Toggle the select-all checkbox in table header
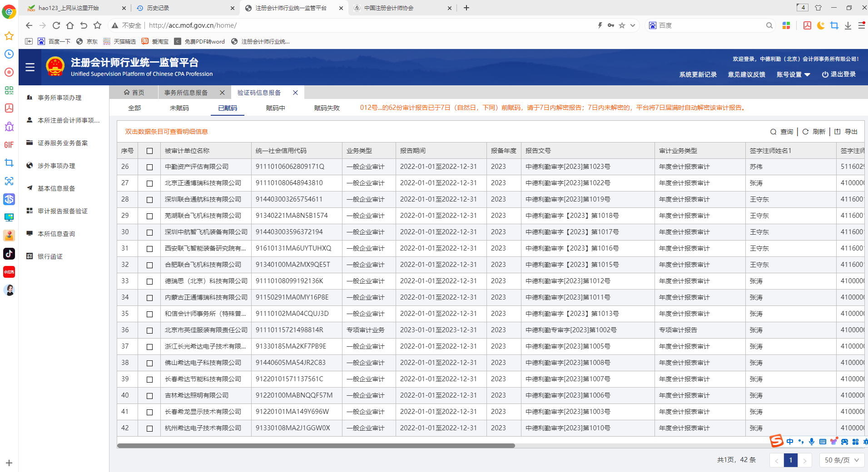The height and width of the screenshot is (472, 868). (149, 151)
